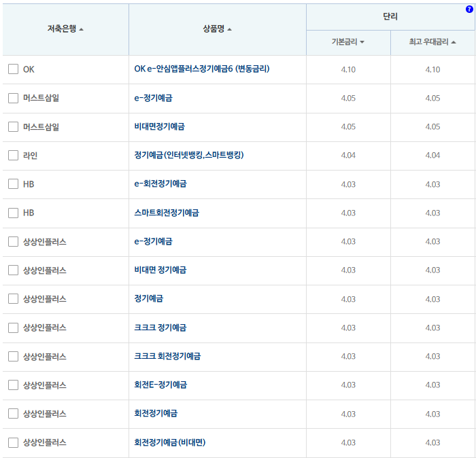
Task: Sort by 최고 우대금리 column header arrow
Action: [x=454, y=42]
